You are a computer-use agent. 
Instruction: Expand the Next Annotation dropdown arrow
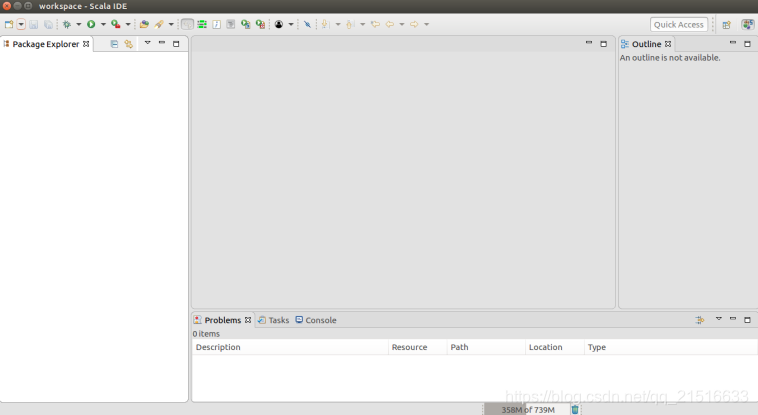point(337,24)
